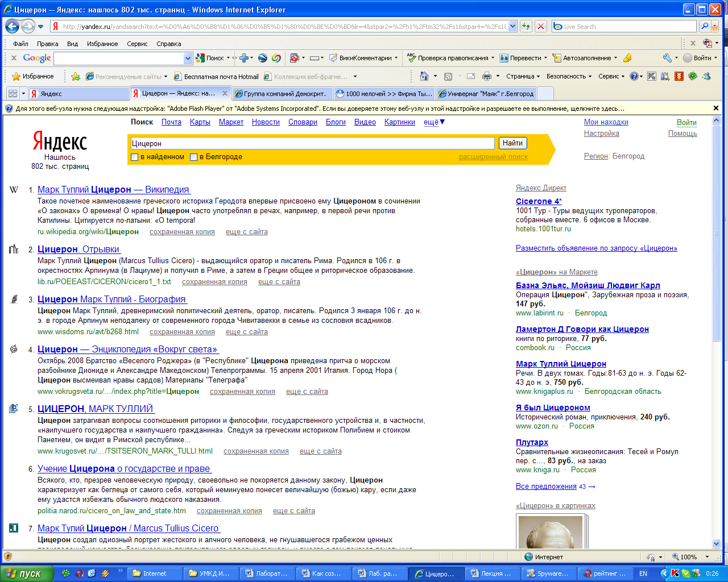Click the Add to favorites star-plus icon
Image resolution: width=728 pixels, height=582 pixels.
[x=75, y=76]
